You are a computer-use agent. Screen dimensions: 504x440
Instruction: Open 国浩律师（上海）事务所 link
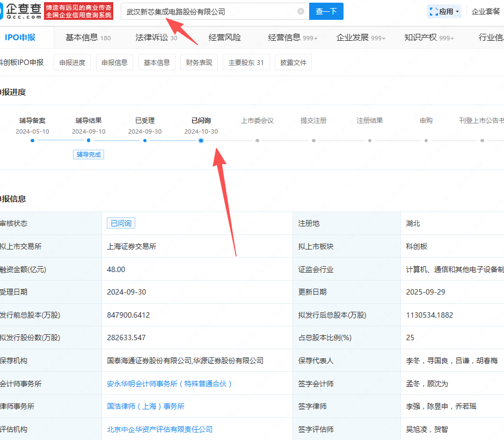click(146, 406)
